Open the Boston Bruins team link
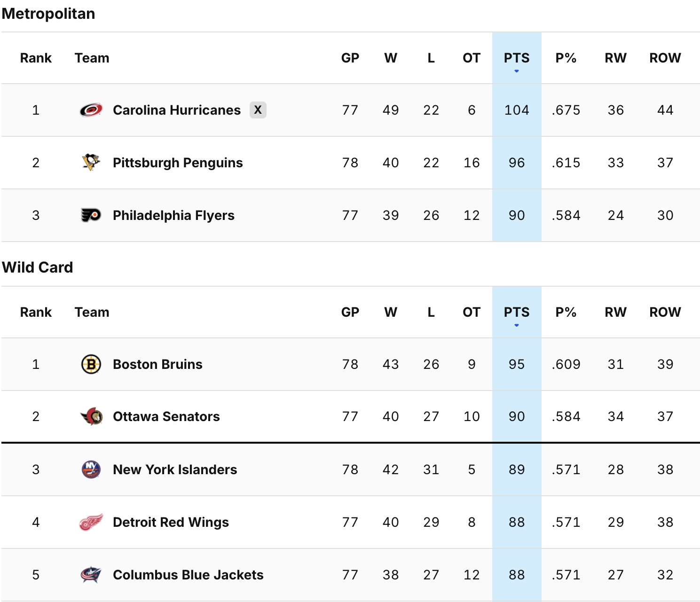This screenshot has width=700, height=602. click(157, 364)
